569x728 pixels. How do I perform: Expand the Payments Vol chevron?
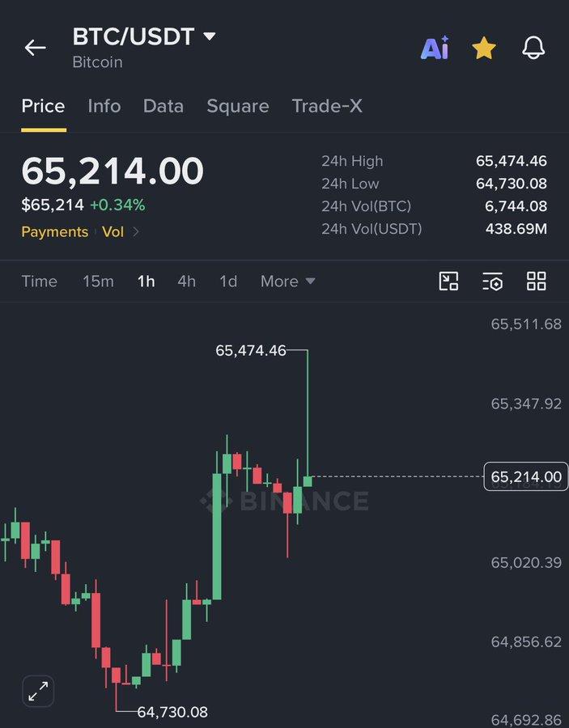(136, 231)
